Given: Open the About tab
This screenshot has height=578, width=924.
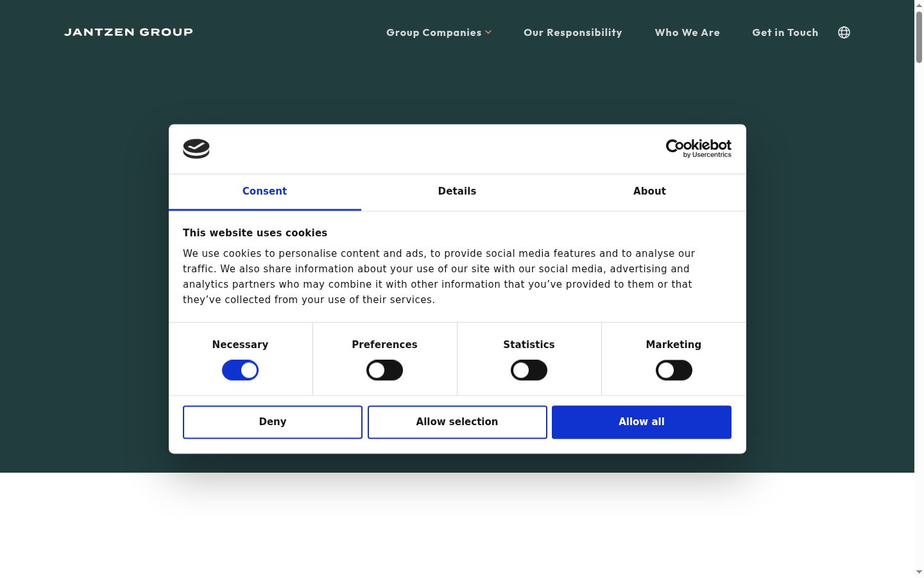Looking at the screenshot, I should [649, 191].
